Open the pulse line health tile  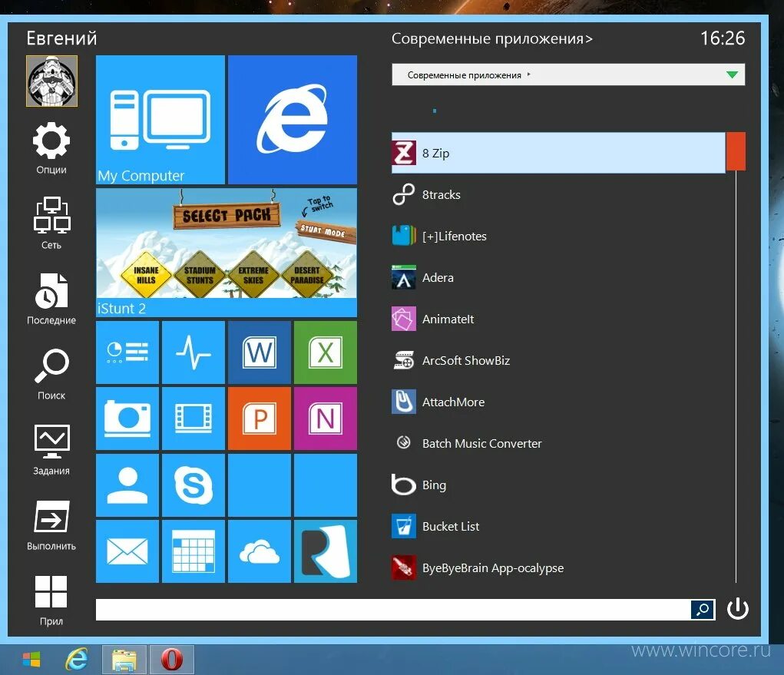coord(193,352)
